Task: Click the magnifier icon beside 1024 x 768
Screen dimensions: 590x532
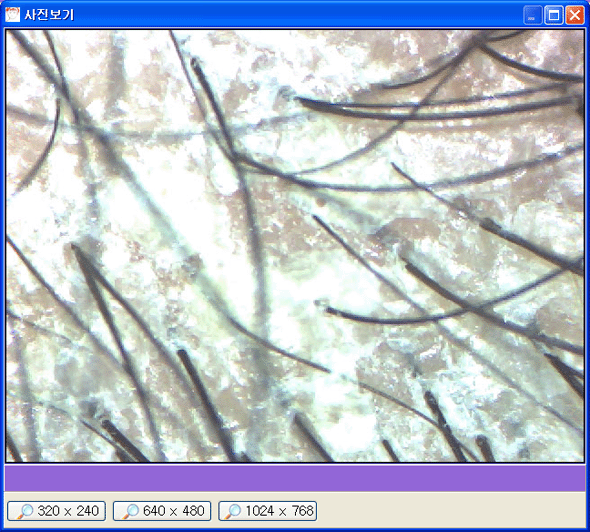Action: click(234, 511)
